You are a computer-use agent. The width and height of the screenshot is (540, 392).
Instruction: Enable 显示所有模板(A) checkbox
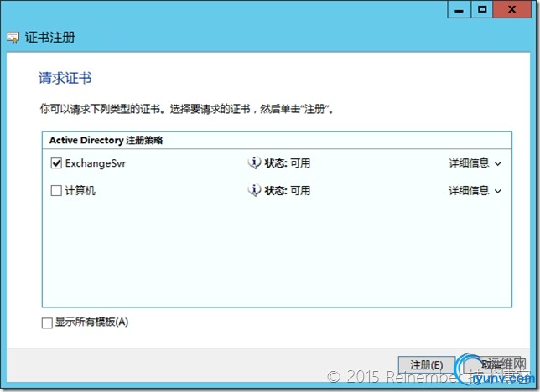[47, 322]
